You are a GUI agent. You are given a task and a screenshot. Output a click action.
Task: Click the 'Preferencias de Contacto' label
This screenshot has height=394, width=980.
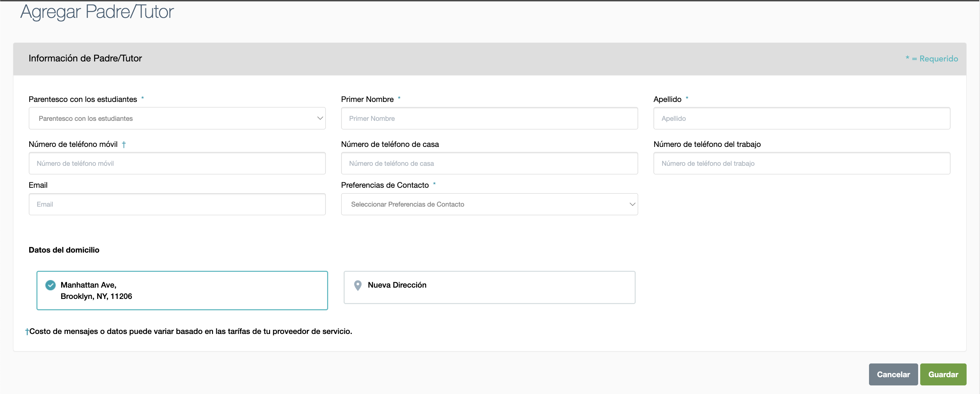pyautogui.click(x=385, y=185)
